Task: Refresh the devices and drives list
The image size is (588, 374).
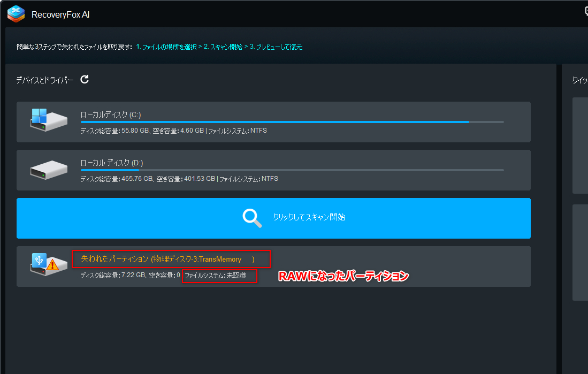Action: [85, 79]
